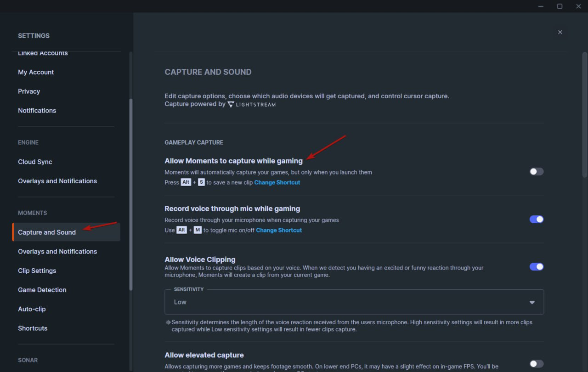This screenshot has height=372, width=588.
Task: Maximize the application window
Action: [560, 6]
